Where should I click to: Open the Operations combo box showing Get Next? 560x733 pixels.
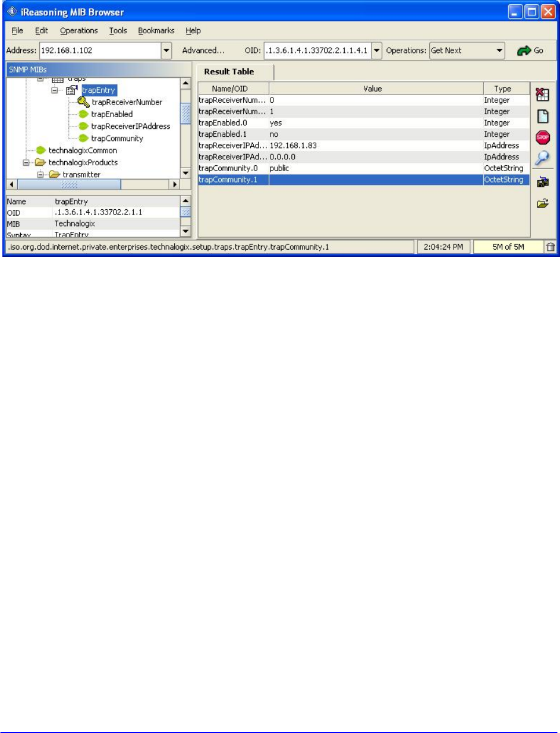coord(467,51)
